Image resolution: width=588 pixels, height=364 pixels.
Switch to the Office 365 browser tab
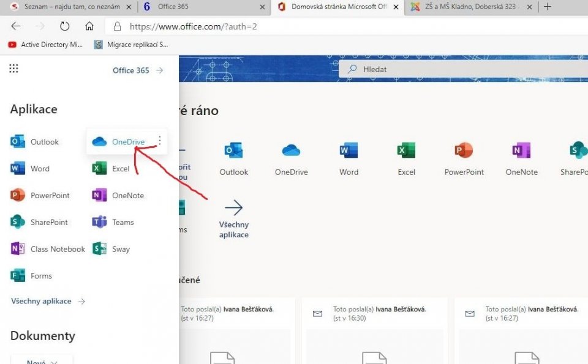(205, 7)
